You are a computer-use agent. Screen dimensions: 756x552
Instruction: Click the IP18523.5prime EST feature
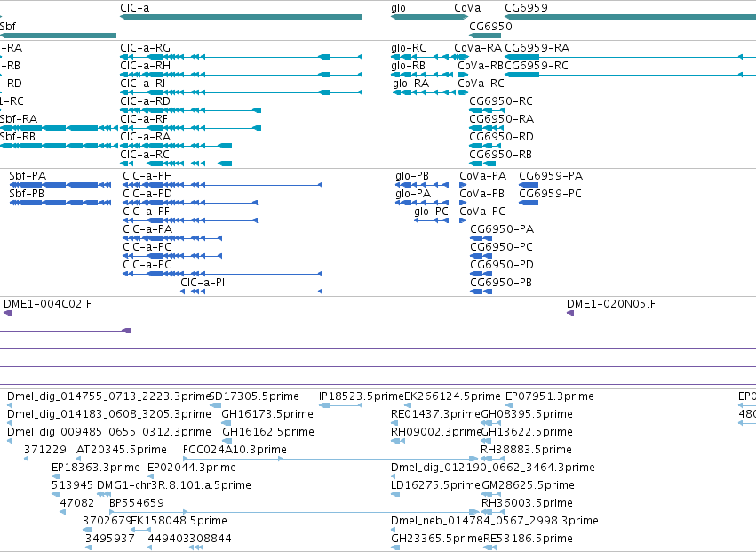(341, 405)
